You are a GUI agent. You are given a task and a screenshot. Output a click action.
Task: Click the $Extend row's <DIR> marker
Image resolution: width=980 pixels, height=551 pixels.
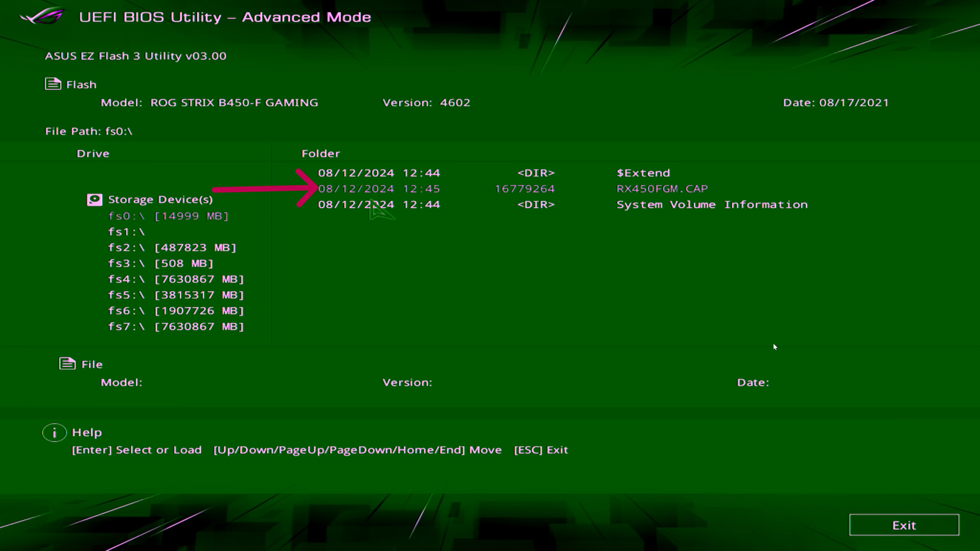[536, 173]
